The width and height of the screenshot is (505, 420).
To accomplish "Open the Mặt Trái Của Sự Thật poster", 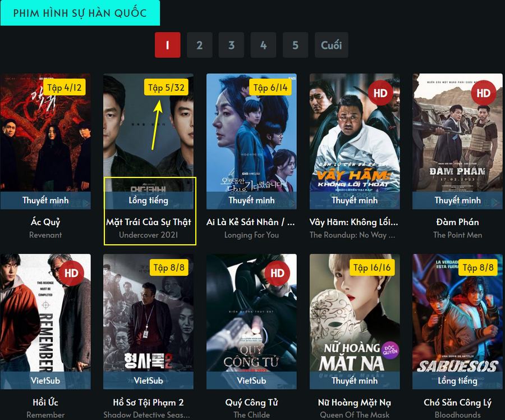I will point(149,141).
